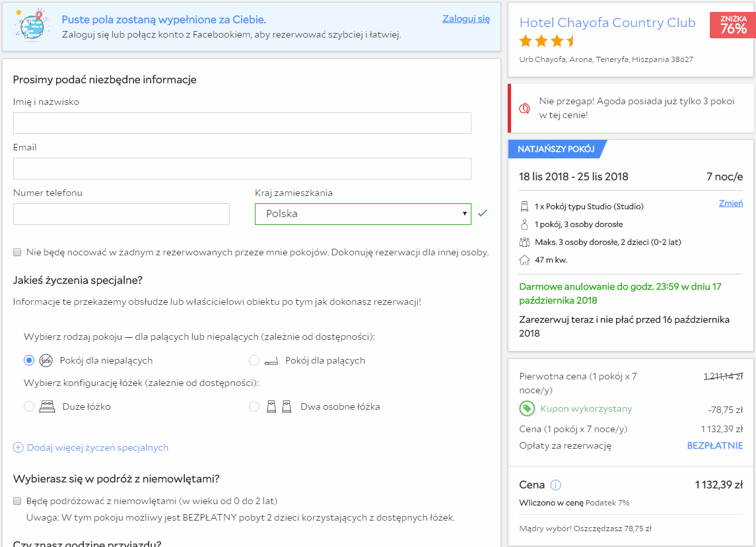Focus the Email input field
The height and width of the screenshot is (547, 756).
click(x=242, y=169)
